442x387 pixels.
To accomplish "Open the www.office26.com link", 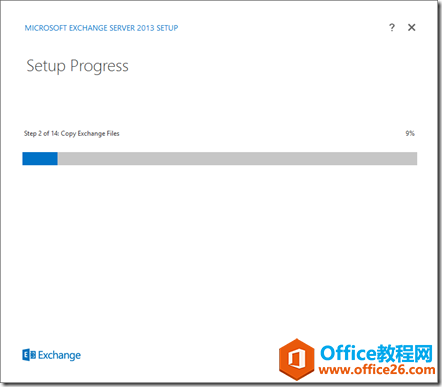I will [x=377, y=370].
